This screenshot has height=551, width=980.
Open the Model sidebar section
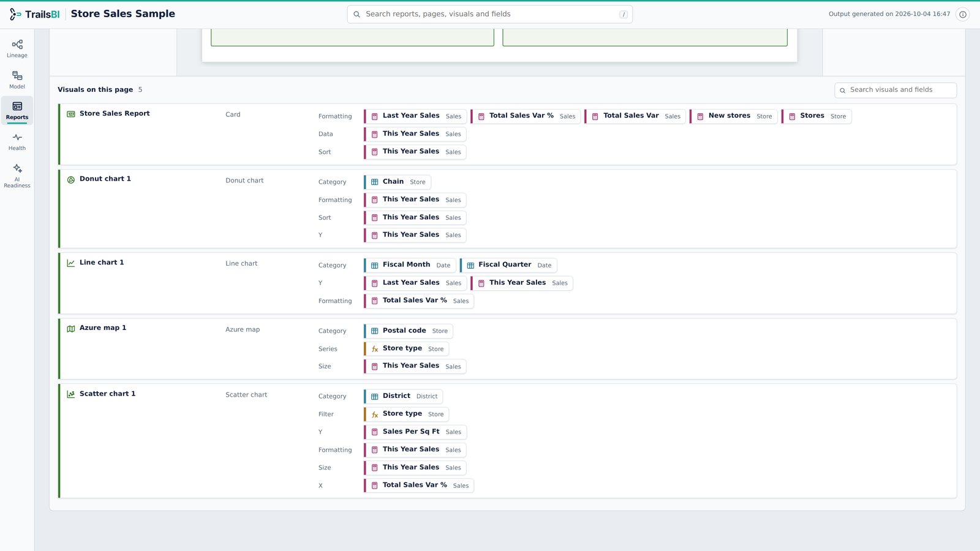point(17,80)
